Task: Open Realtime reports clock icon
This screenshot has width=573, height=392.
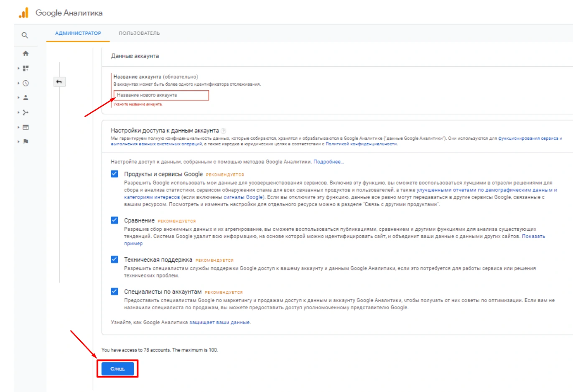Action: click(25, 83)
